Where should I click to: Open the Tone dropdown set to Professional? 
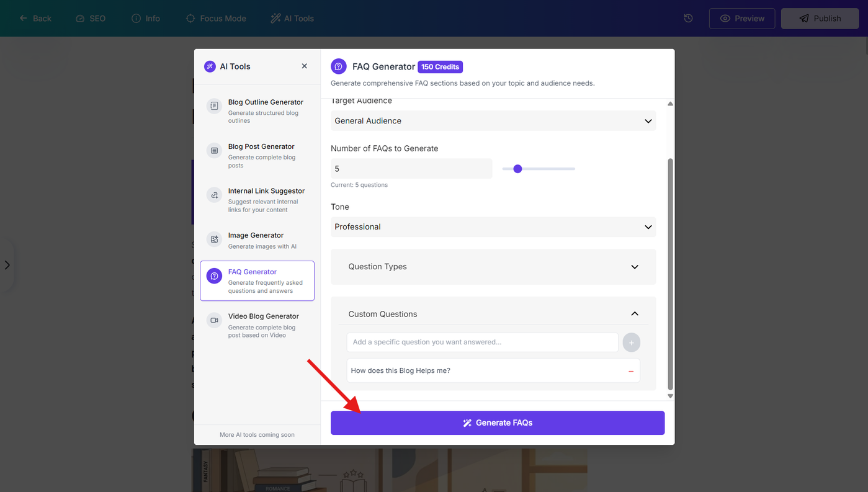click(493, 227)
